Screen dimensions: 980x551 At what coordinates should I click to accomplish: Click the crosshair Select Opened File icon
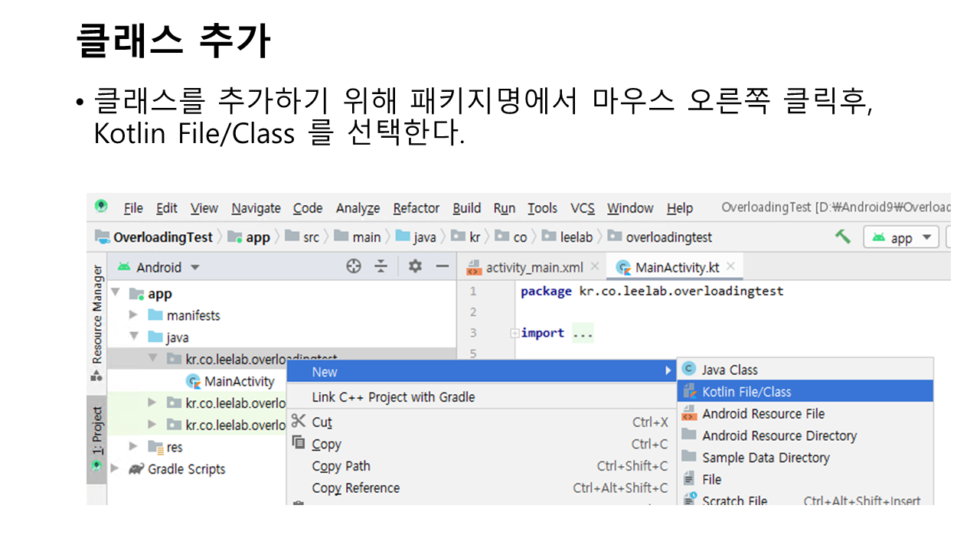coord(353,266)
